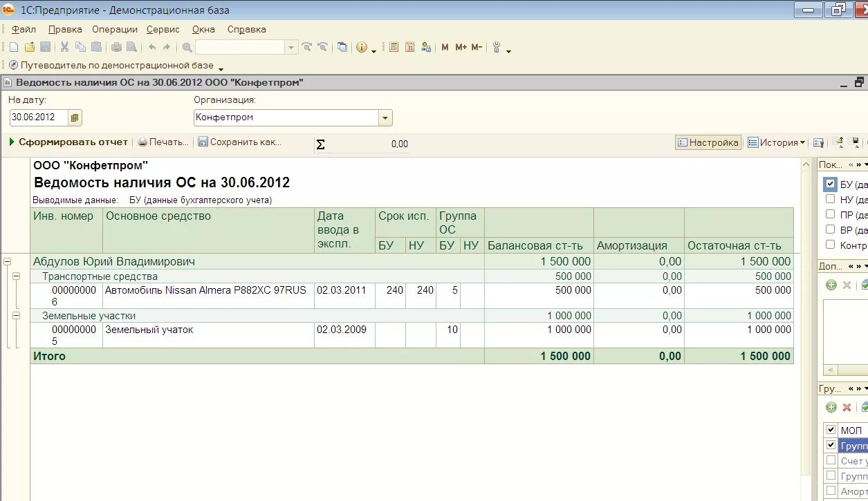Enable the ВР data checkbox

coord(831,229)
